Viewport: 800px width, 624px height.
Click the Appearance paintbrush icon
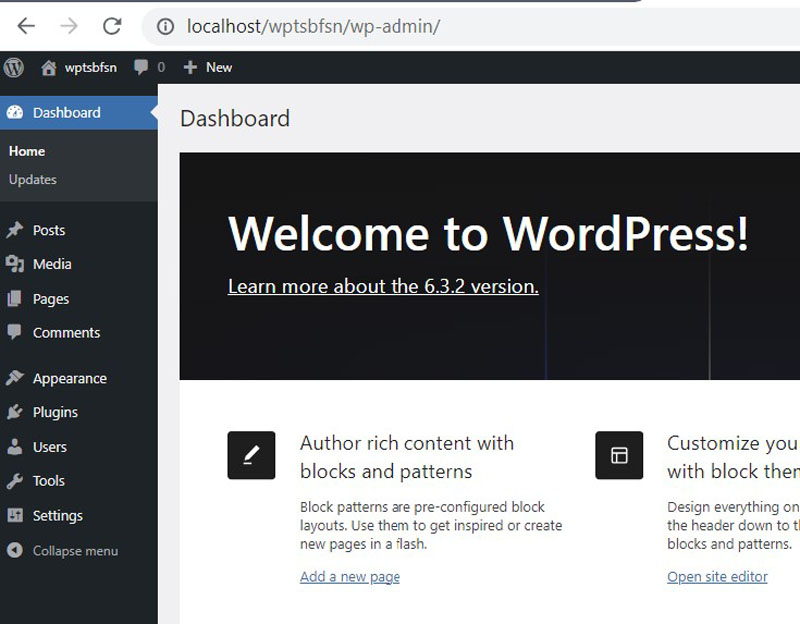(x=15, y=378)
